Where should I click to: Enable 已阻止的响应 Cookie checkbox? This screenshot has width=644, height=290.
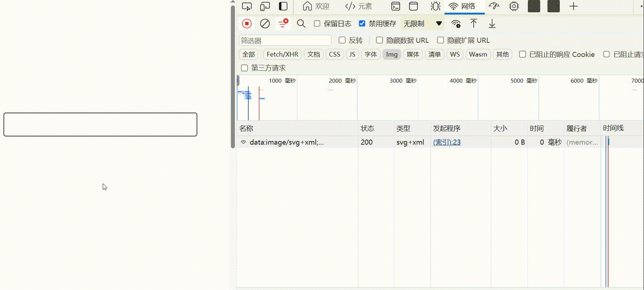point(522,54)
